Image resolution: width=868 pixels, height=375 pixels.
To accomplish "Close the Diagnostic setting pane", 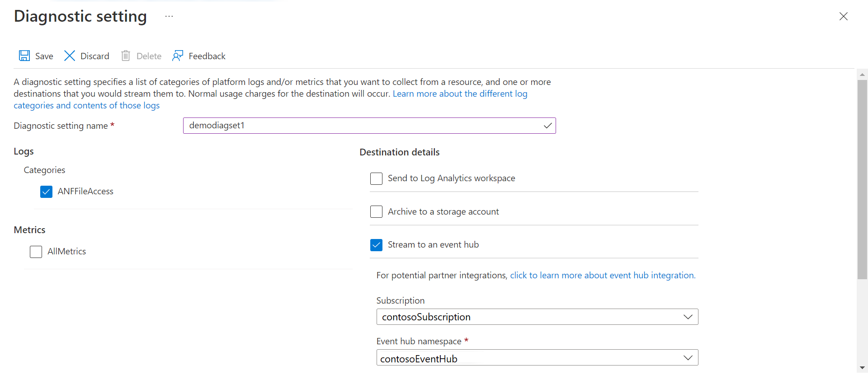I will 844,17.
